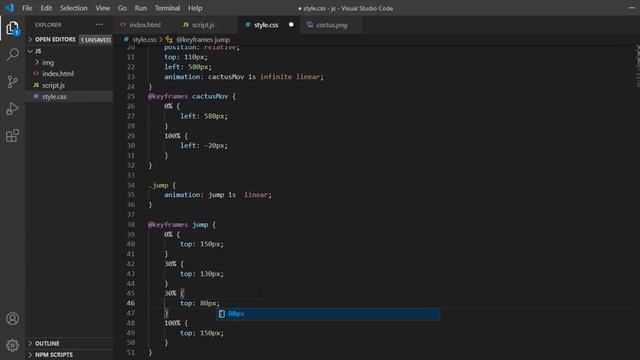Open the Source Control view icon
The image size is (640, 360).
[12, 81]
